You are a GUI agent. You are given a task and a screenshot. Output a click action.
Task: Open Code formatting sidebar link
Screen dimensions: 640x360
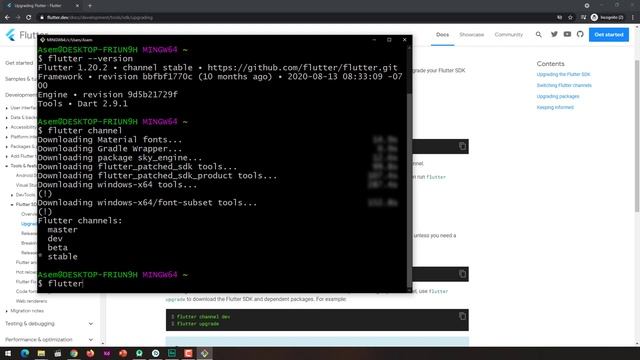click(x=26, y=291)
